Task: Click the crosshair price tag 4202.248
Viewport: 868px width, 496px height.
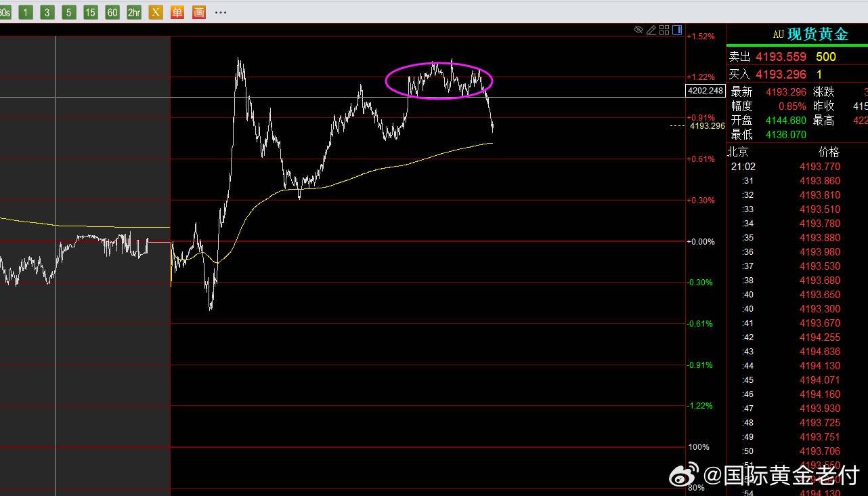Action: [705, 91]
